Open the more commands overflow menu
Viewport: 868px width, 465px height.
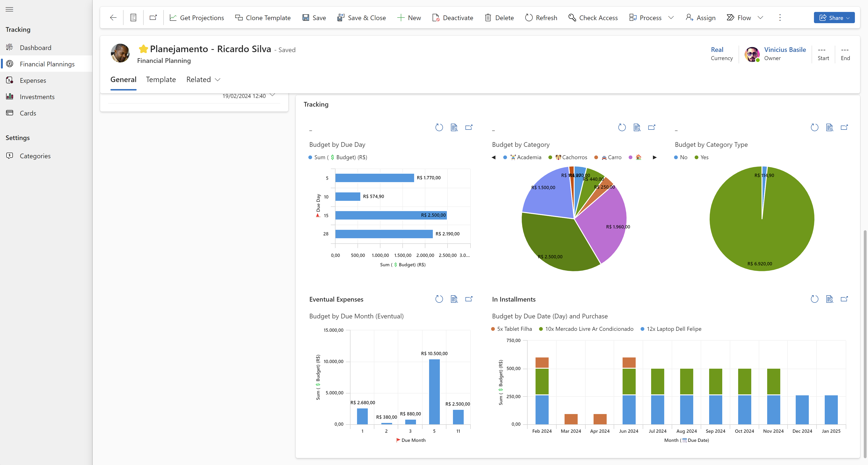780,18
